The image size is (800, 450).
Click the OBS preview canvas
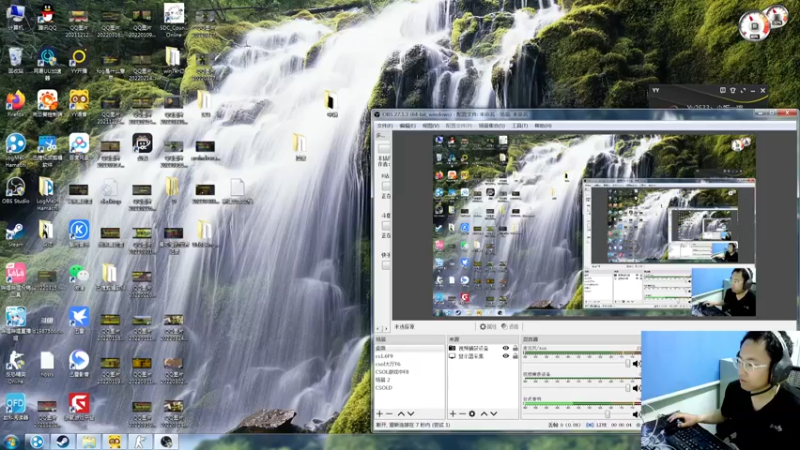[594, 226]
